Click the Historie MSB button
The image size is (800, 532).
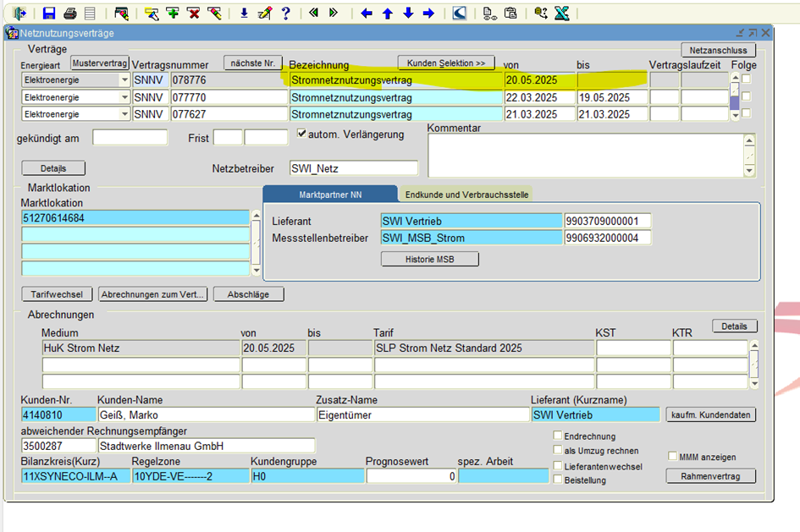point(430,260)
